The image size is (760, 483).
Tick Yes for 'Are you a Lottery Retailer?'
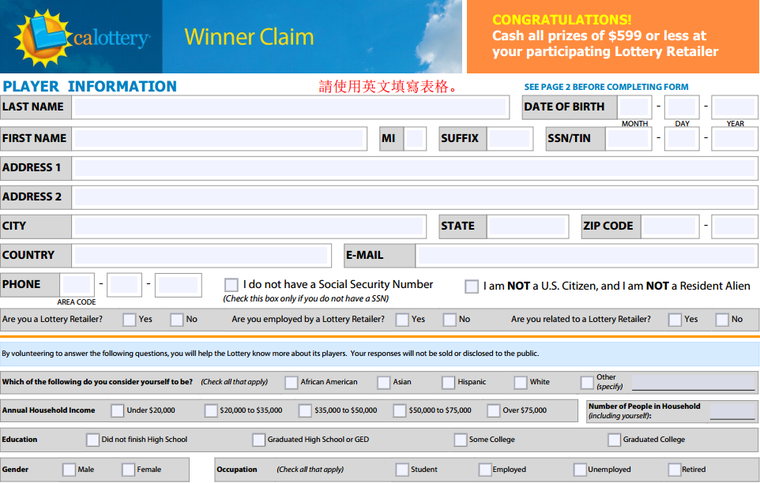point(129,320)
